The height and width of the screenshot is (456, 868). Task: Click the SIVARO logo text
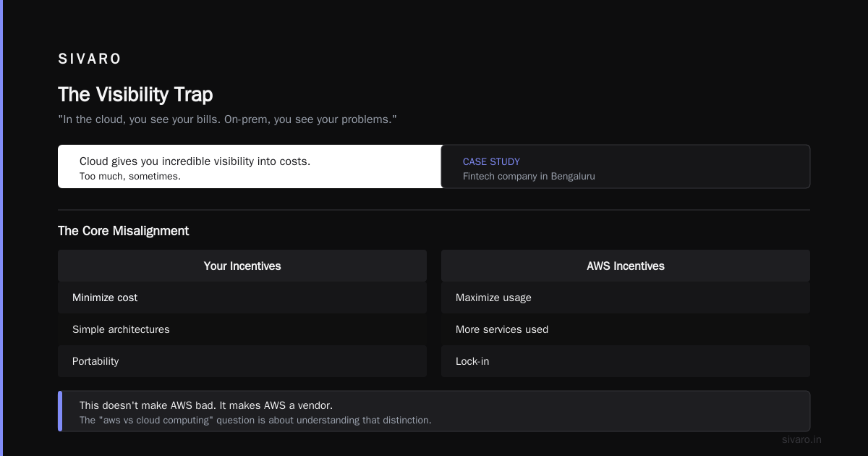pyautogui.click(x=90, y=59)
